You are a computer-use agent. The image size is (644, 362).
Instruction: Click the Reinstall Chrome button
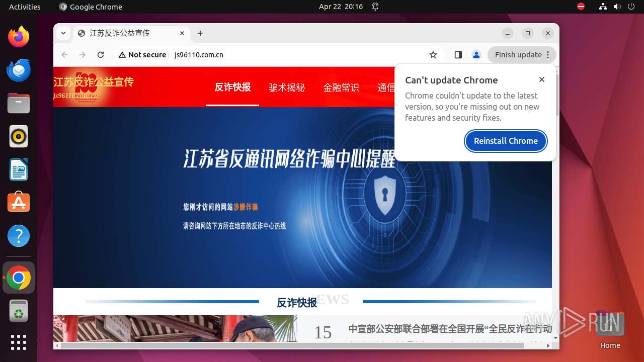click(506, 141)
